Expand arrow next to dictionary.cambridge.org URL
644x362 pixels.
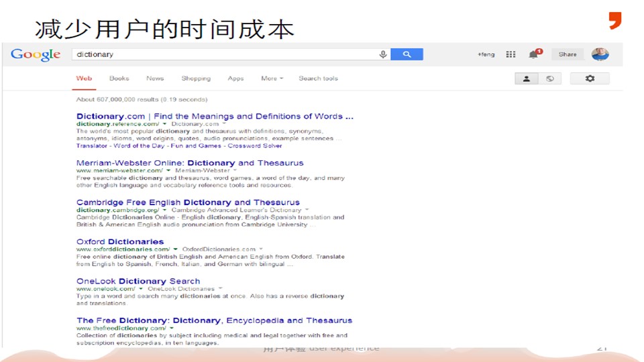(165, 210)
